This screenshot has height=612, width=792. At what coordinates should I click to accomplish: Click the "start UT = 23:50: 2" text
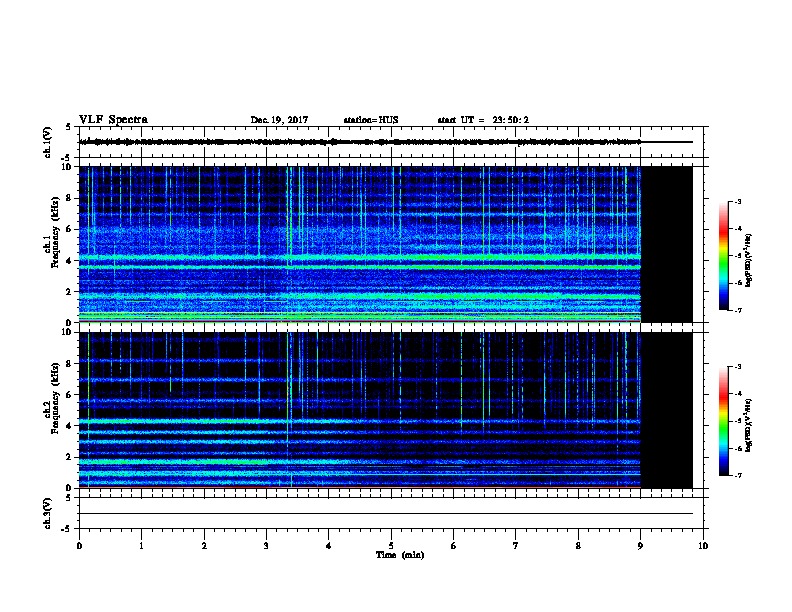click(483, 120)
